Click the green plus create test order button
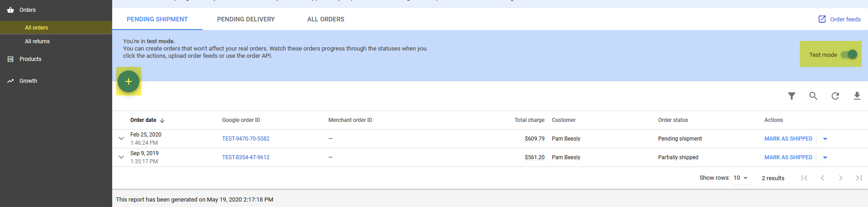Image resolution: width=868 pixels, height=207 pixels. click(x=129, y=81)
